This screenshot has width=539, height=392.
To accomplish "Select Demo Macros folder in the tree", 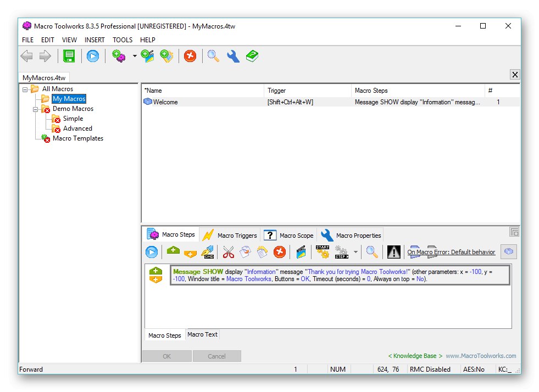I will coord(73,109).
